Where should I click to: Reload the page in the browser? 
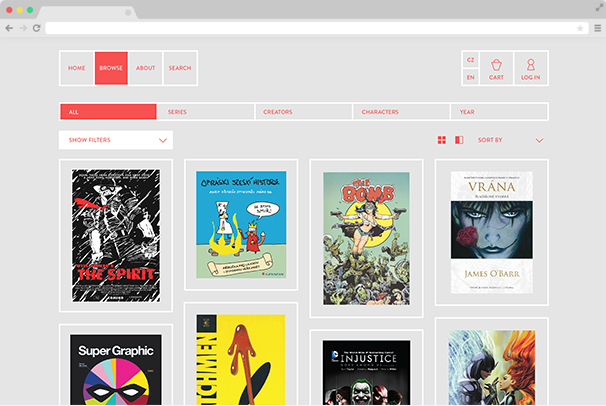[x=37, y=28]
